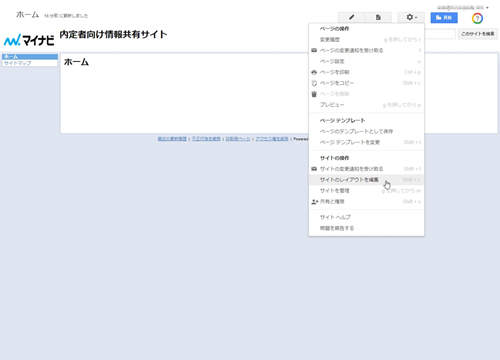The width and height of the screenshot is (500, 360).
Task: Click the このサイトを検索 button
Action: click(x=478, y=34)
